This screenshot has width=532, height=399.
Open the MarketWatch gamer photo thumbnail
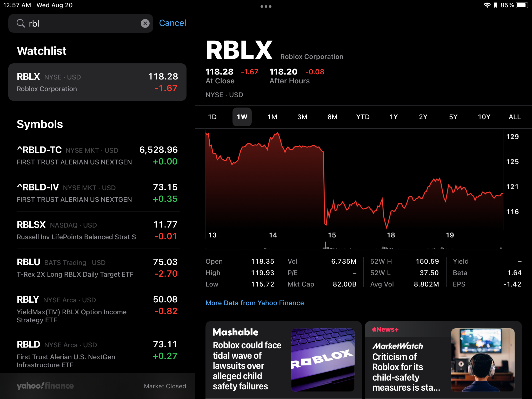(483, 360)
